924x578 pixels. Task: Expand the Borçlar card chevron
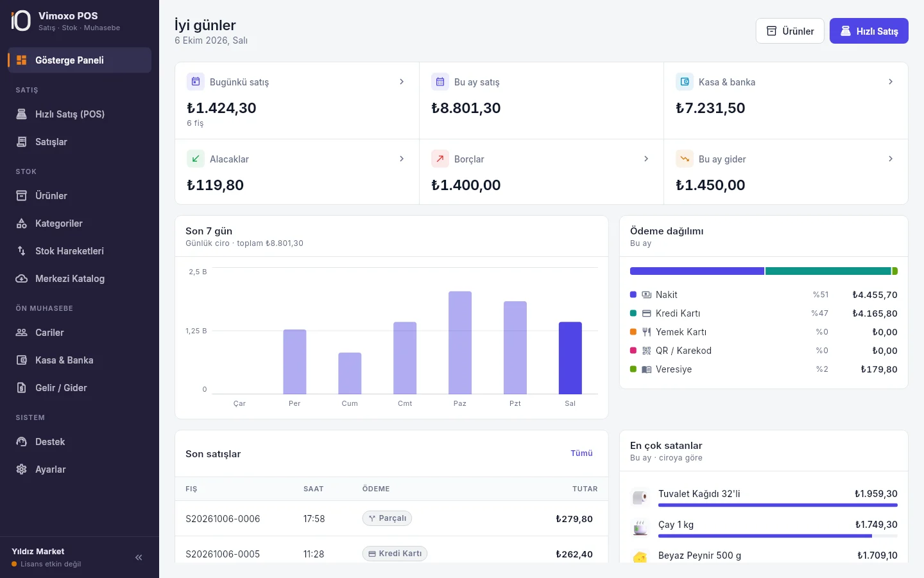click(646, 159)
